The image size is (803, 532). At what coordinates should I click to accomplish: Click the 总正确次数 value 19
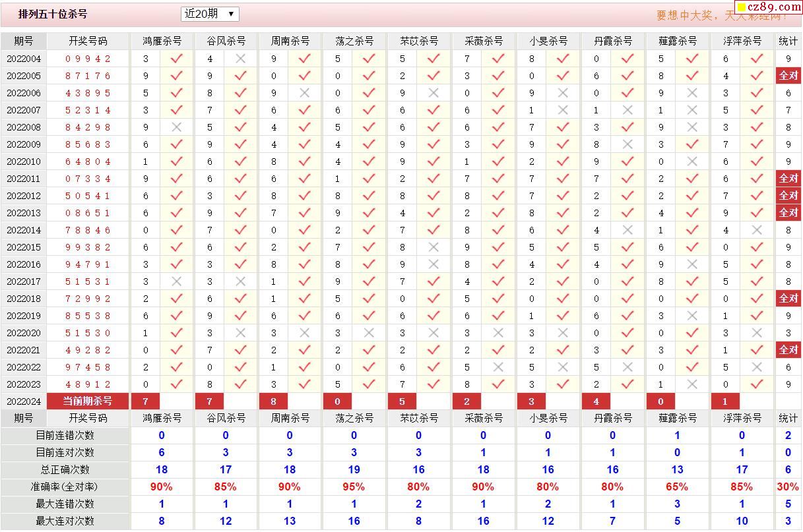[x=354, y=469]
